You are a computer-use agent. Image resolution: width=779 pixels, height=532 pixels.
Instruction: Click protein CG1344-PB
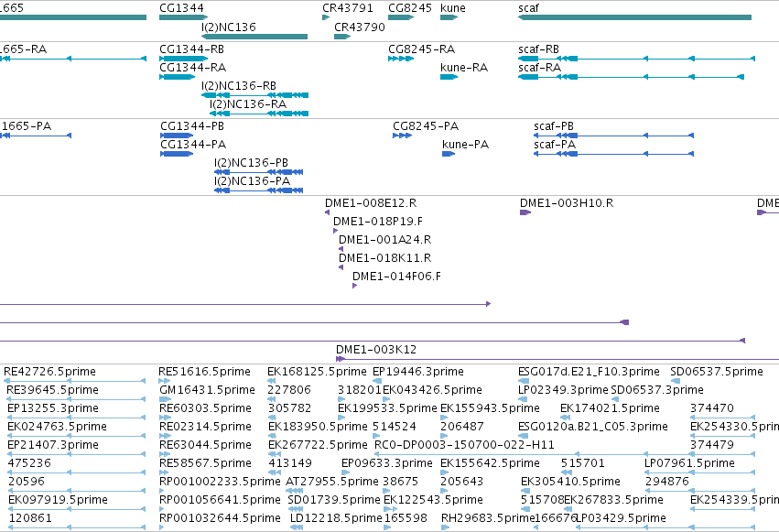coord(177,136)
